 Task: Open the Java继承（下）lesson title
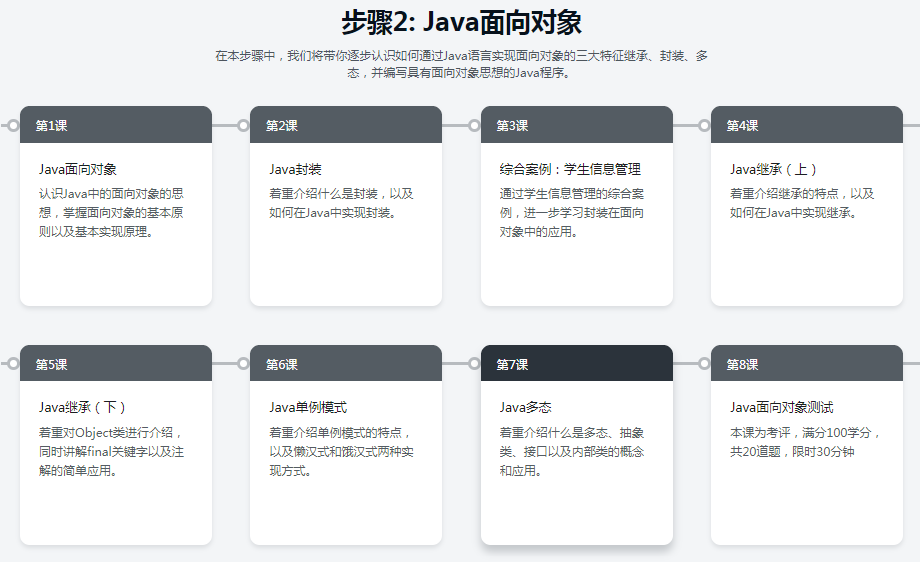pos(83,407)
